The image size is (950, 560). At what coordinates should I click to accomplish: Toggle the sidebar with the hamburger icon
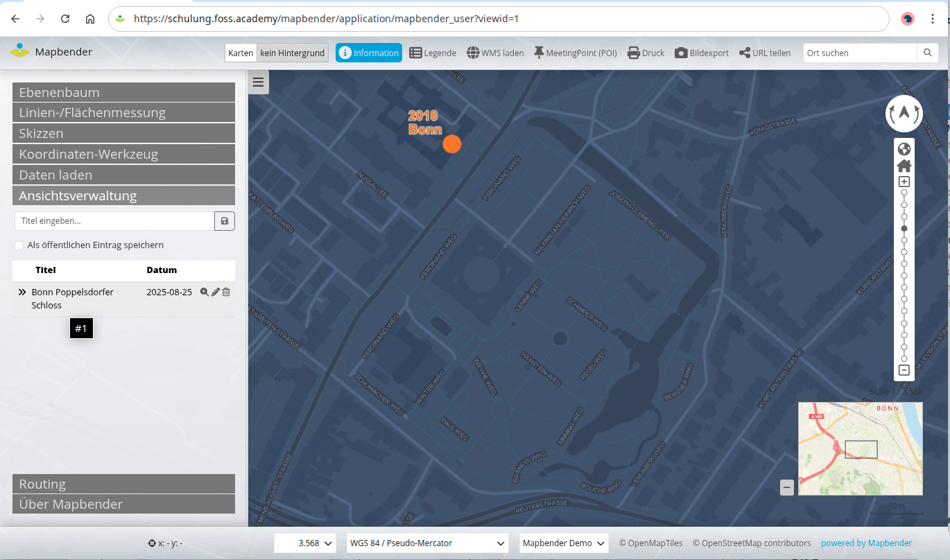(x=259, y=82)
